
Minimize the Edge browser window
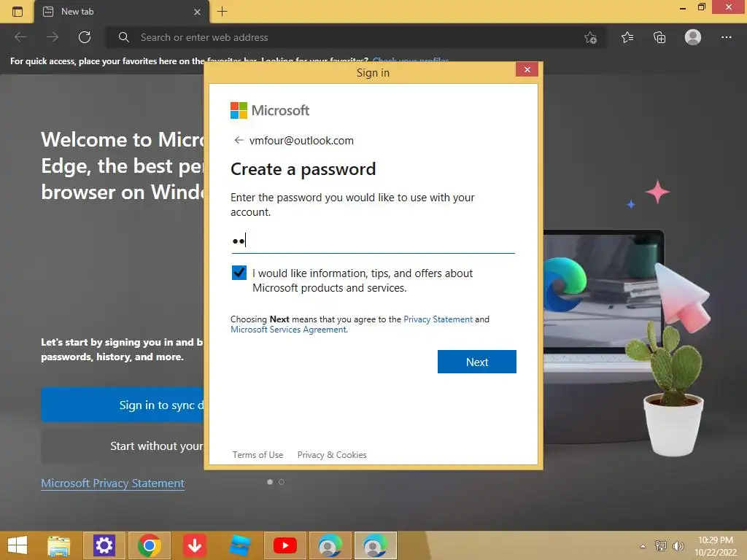[x=683, y=7]
